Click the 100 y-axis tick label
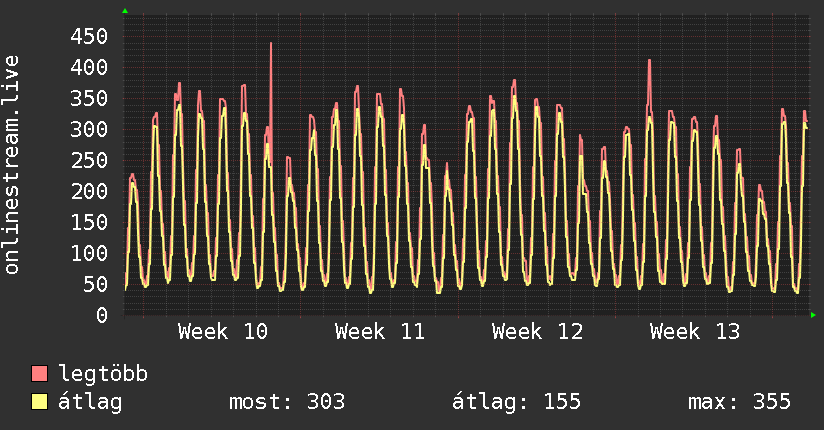This screenshot has height=430, width=824. coord(89,253)
